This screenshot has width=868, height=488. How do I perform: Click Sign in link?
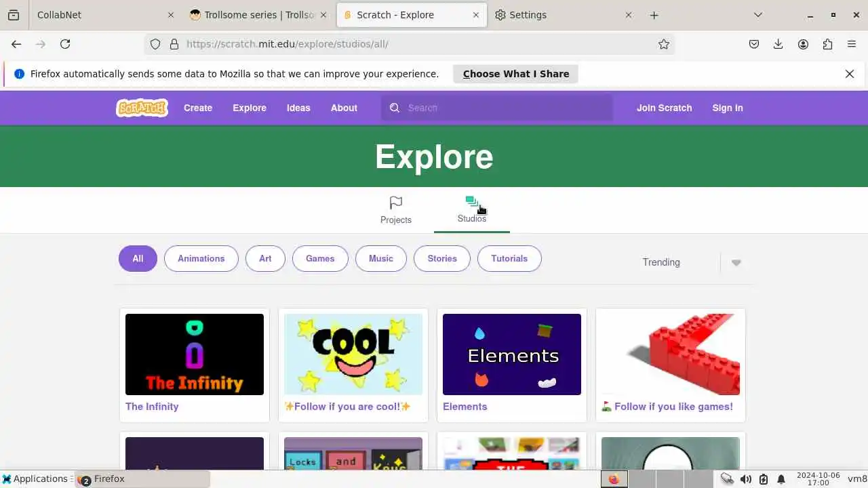pyautogui.click(x=728, y=108)
